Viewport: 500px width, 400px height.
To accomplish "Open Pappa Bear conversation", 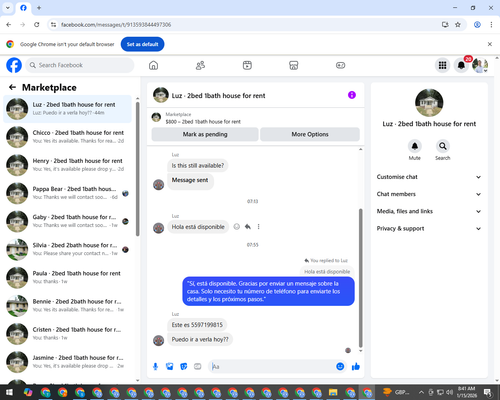I will [x=68, y=193].
